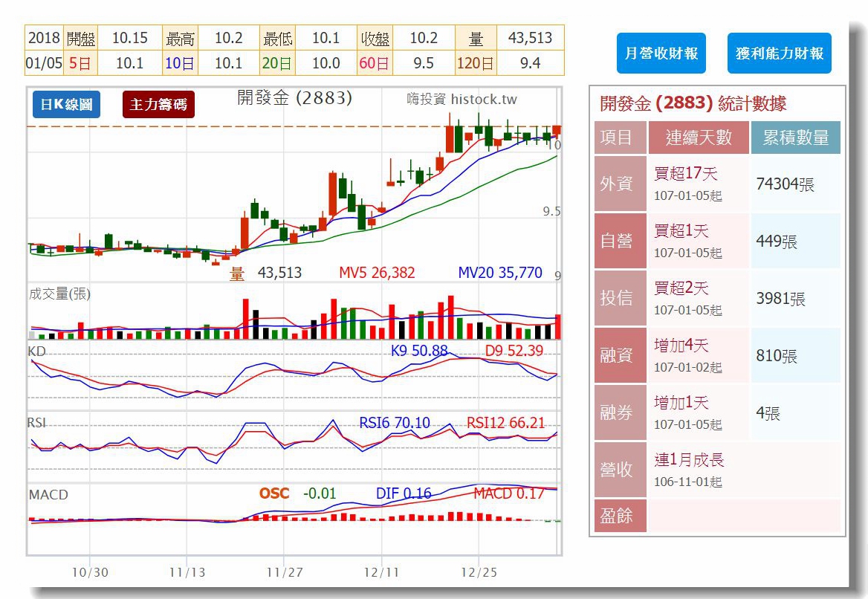The image size is (868, 599).
Task: Select the 自營 row header
Action: coord(620,241)
